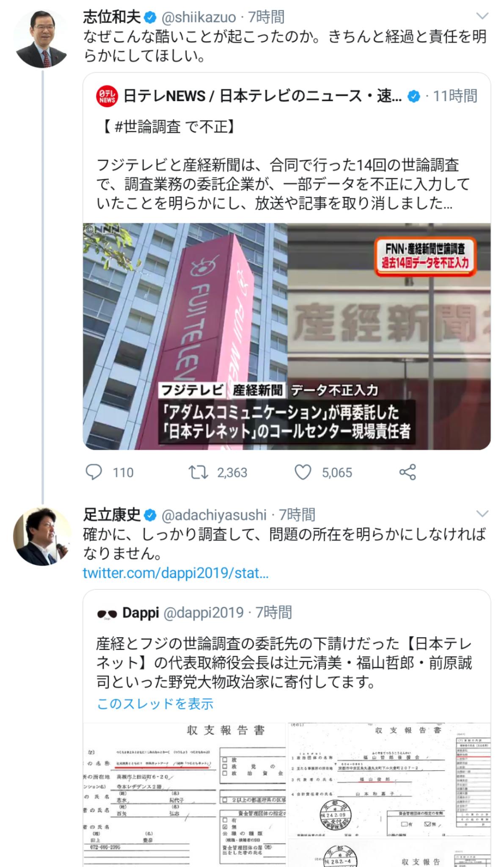Viewport: 504px width, 867px height.
Task: Like the tweet via the heart with 5,065
Action: (303, 472)
